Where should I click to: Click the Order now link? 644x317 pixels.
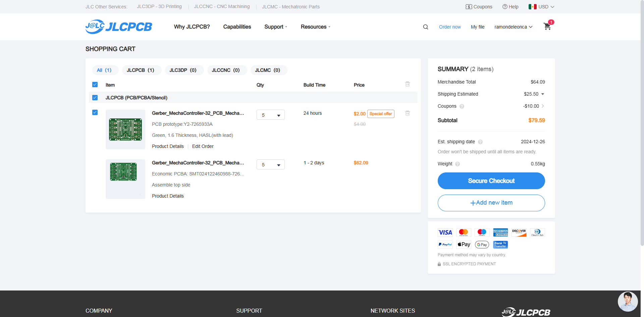click(450, 27)
